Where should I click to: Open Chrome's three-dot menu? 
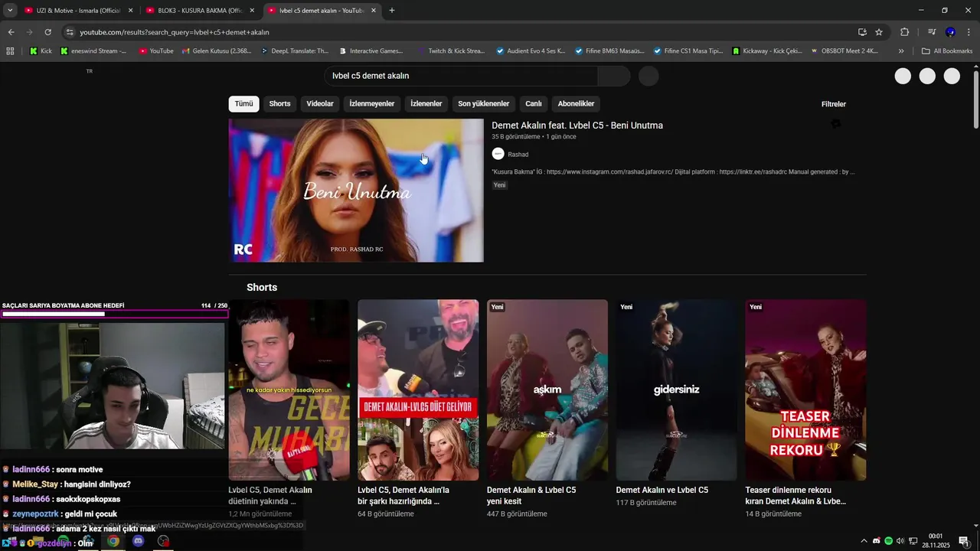tap(969, 32)
